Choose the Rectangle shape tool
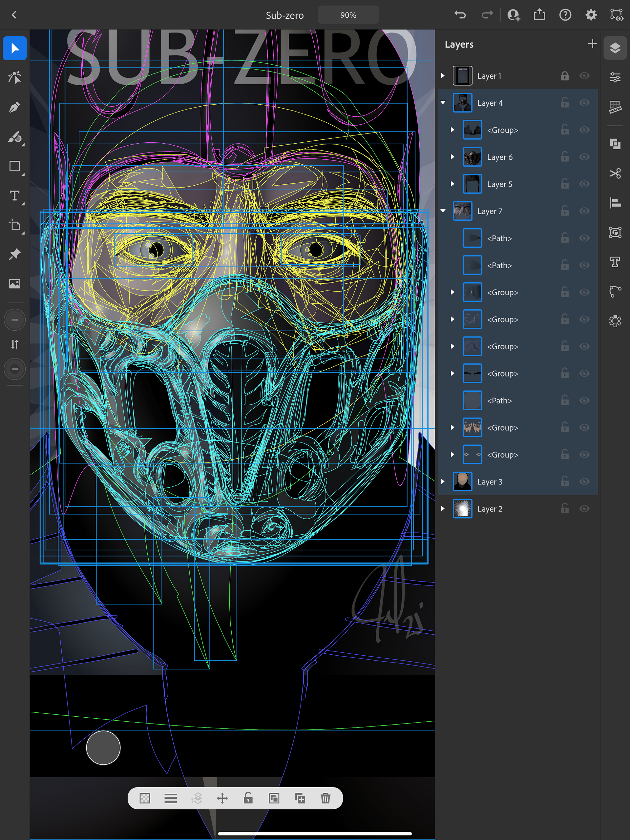Viewport: 630px width, 840px height. click(14, 166)
